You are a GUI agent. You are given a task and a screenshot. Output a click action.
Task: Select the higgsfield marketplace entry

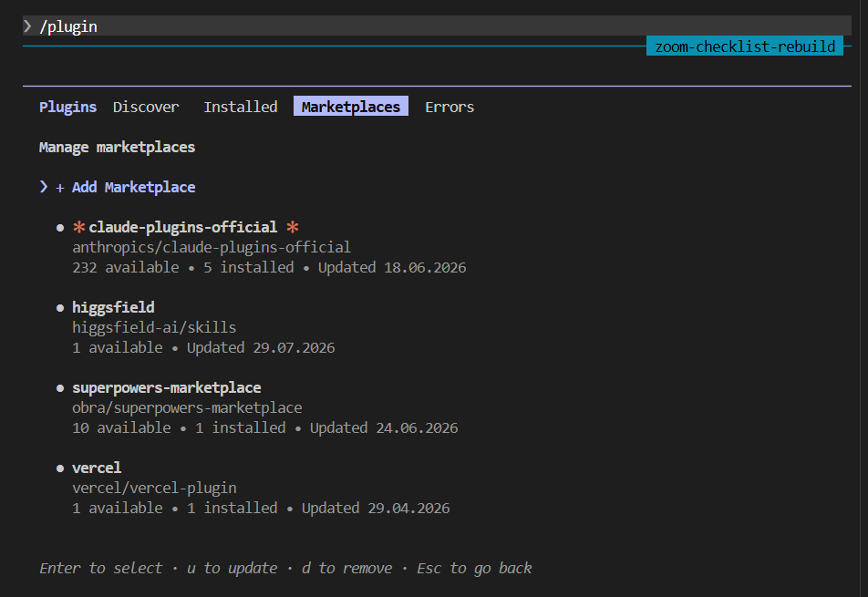pyautogui.click(x=113, y=307)
